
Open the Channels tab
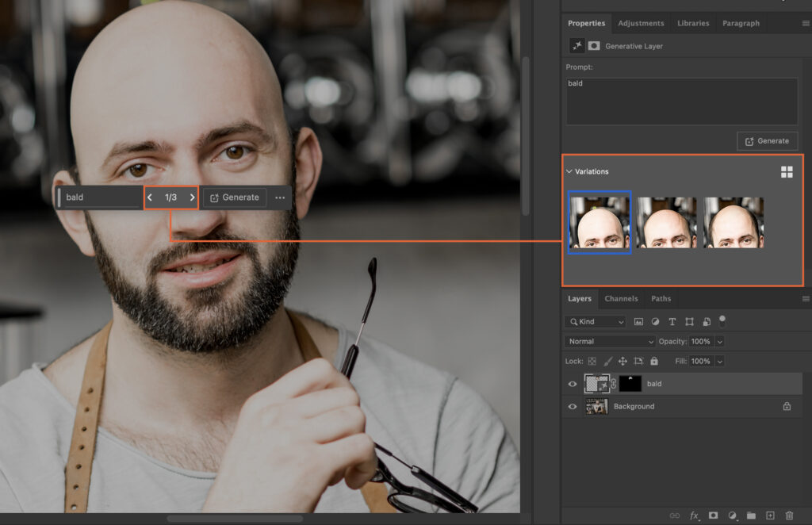click(621, 298)
